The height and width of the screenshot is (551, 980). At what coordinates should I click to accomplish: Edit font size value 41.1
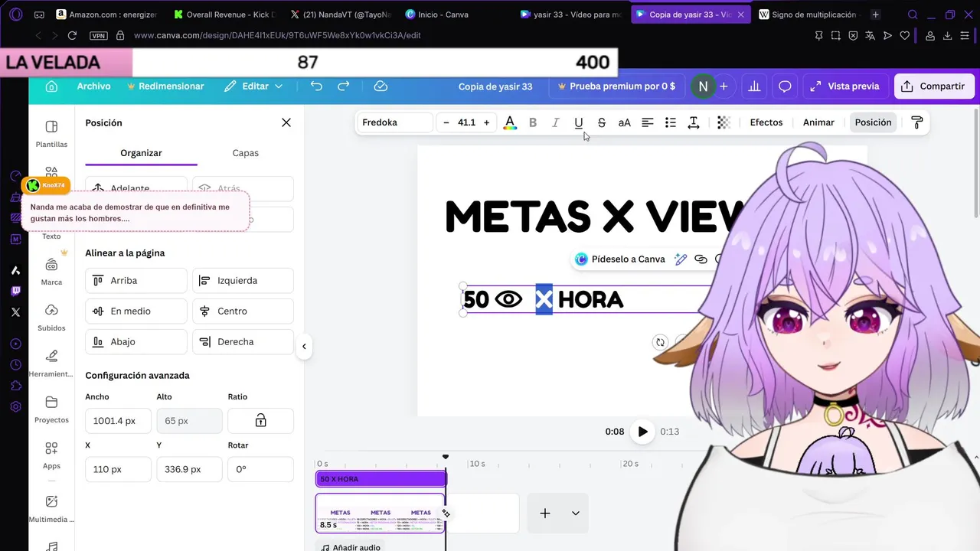click(466, 122)
